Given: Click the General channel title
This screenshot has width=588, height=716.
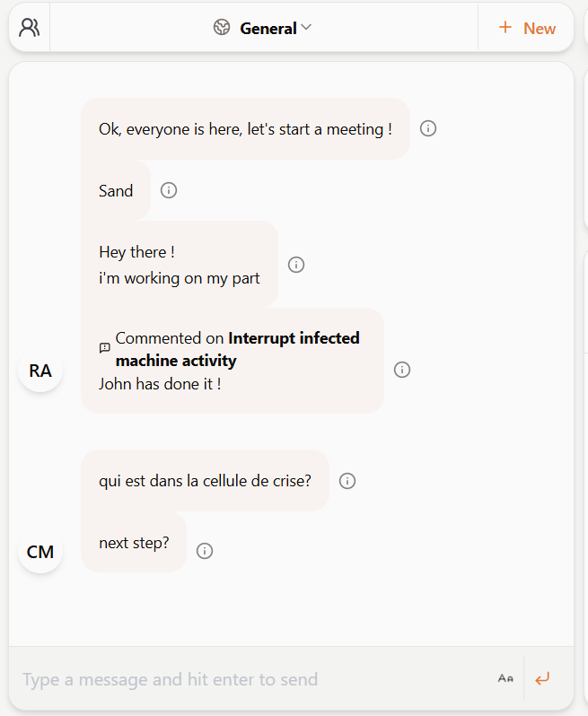Looking at the screenshot, I should 268,28.
